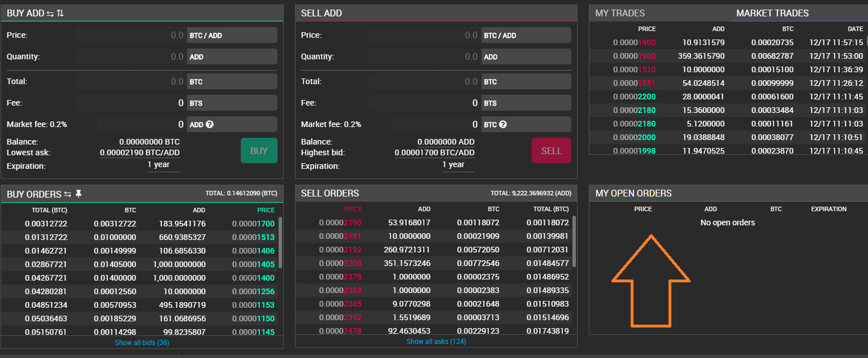Switch to the MY TRADES tab
The width and height of the screenshot is (868, 358).
(620, 13)
